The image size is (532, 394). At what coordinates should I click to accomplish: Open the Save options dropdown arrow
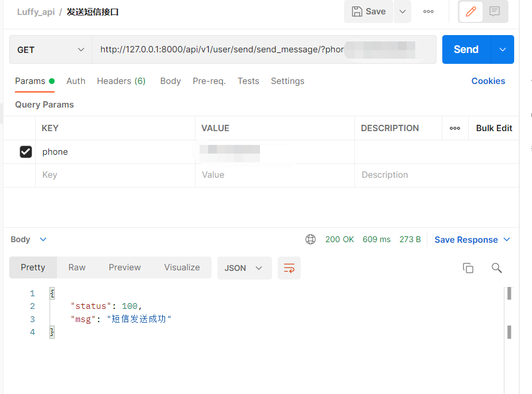pyautogui.click(x=403, y=12)
